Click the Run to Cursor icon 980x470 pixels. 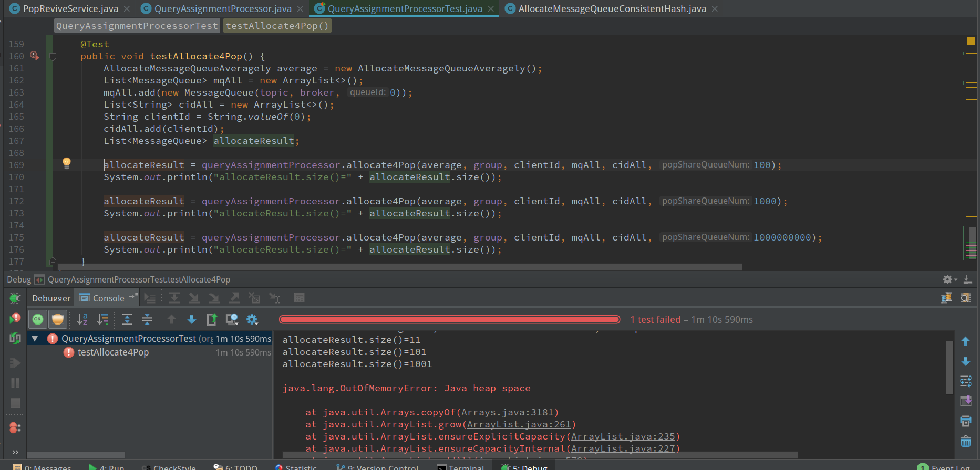pos(274,298)
